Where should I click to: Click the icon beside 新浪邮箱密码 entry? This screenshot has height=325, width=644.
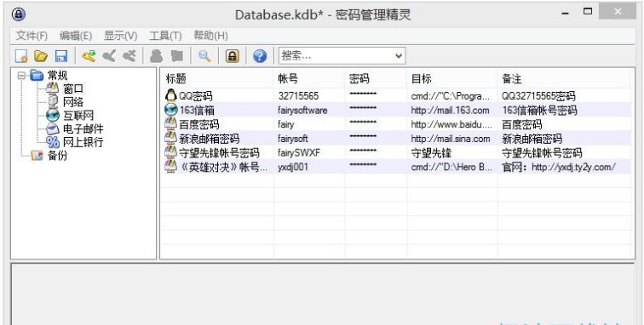click(x=171, y=138)
